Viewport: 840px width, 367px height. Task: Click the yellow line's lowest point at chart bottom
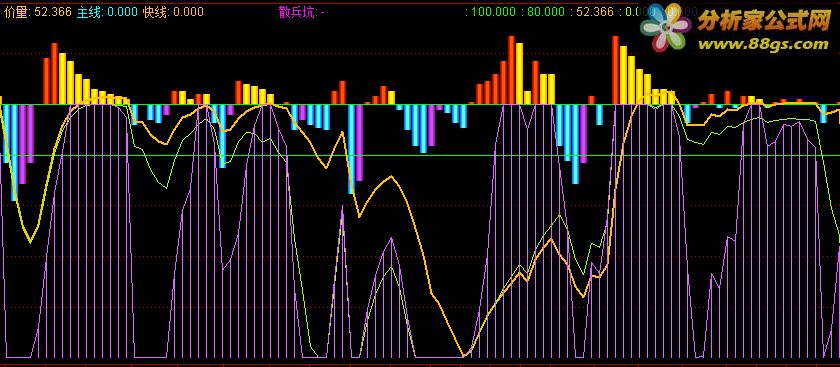coord(464,355)
